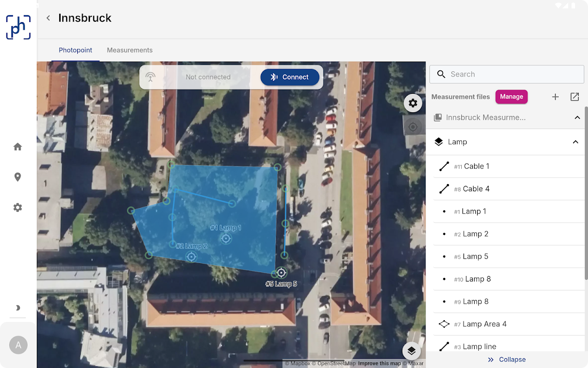Click the #2 Lamp 2 map marker
Screen dimensions: 588x368
coord(192,257)
